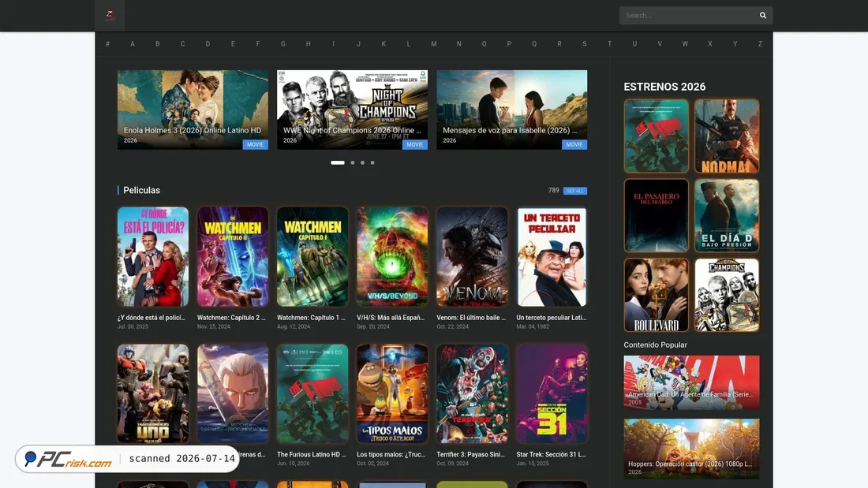The image size is (868, 488).
Task: Open El Pasajero del Diablo poster
Action: point(656,215)
